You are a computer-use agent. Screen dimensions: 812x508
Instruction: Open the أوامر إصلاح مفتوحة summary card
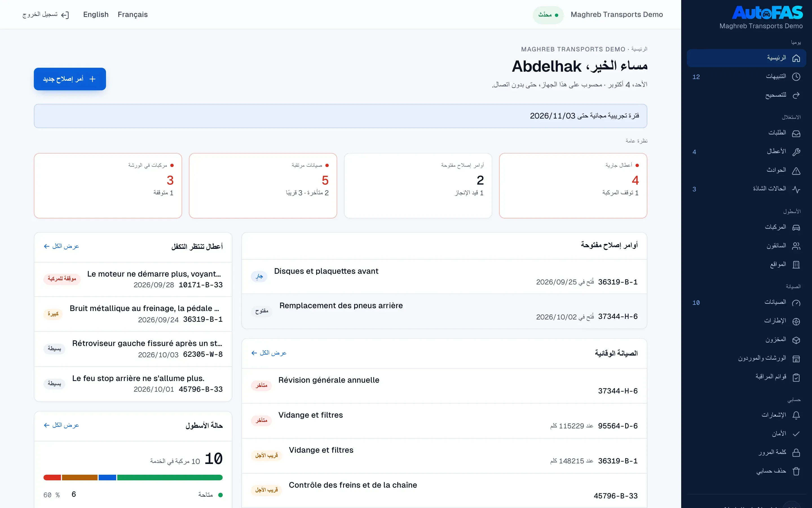(x=418, y=186)
